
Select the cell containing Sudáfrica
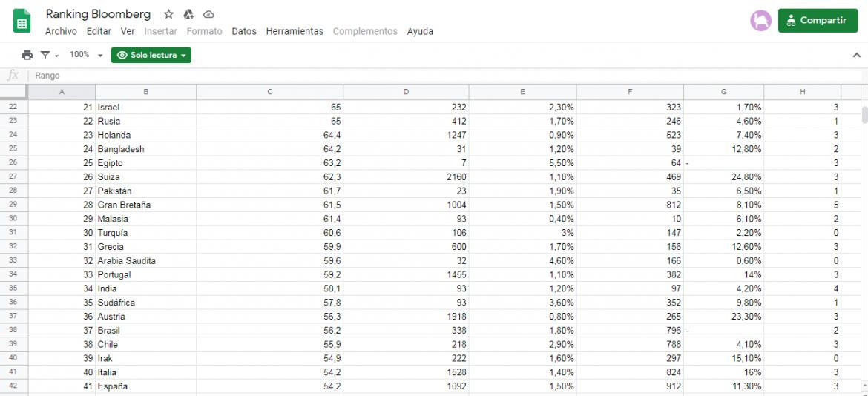tap(145, 303)
